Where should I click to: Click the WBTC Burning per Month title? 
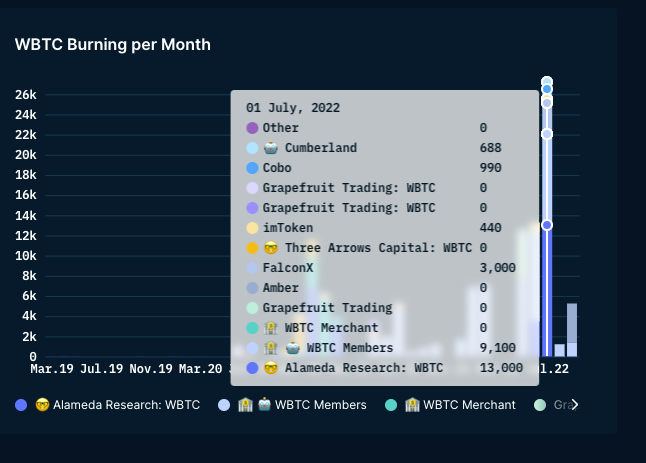coord(112,45)
